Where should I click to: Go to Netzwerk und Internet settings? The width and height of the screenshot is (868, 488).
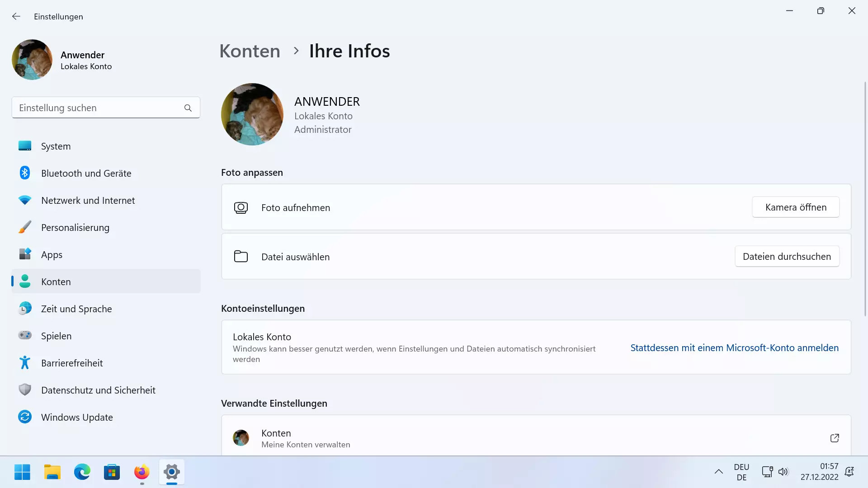pyautogui.click(x=106, y=200)
